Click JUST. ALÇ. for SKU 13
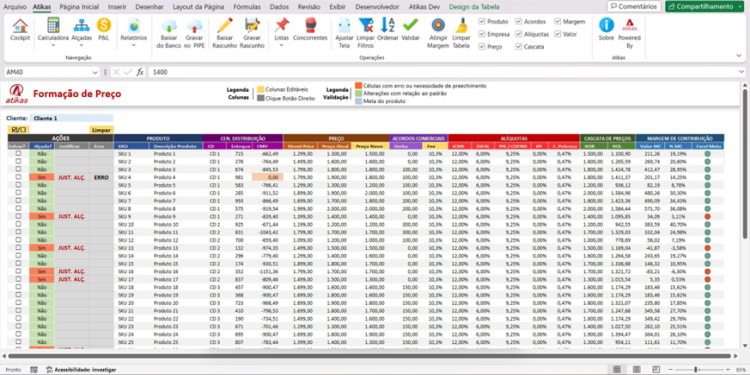This screenshot has height=375, width=750. click(x=71, y=248)
